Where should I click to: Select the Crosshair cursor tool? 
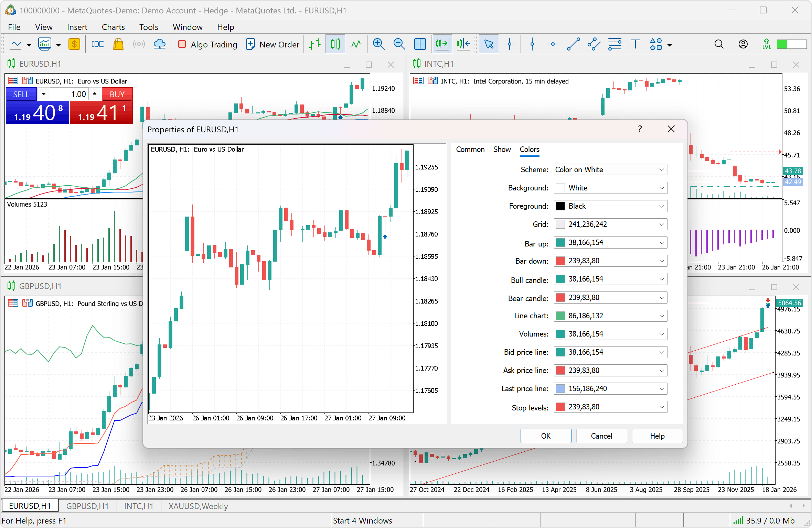click(x=509, y=44)
